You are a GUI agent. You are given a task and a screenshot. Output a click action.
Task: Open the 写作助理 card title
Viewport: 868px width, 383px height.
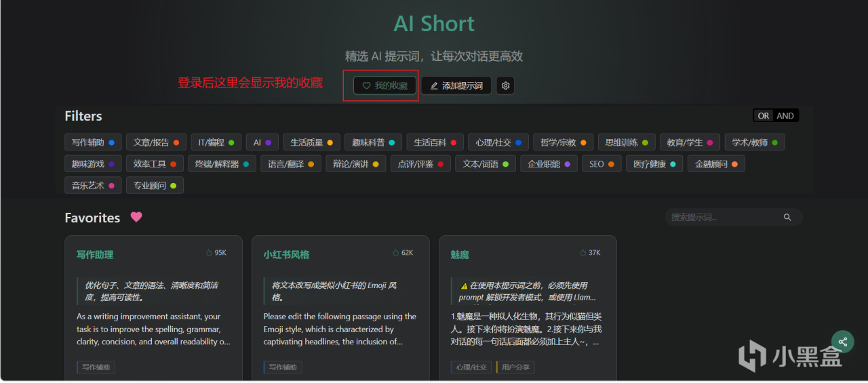pos(95,255)
